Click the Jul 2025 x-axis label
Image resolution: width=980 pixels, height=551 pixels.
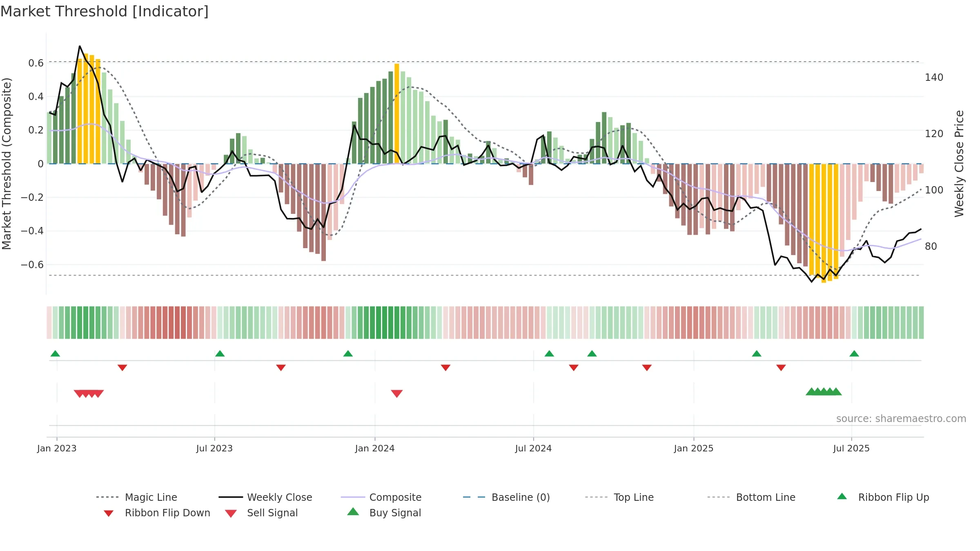point(851,449)
